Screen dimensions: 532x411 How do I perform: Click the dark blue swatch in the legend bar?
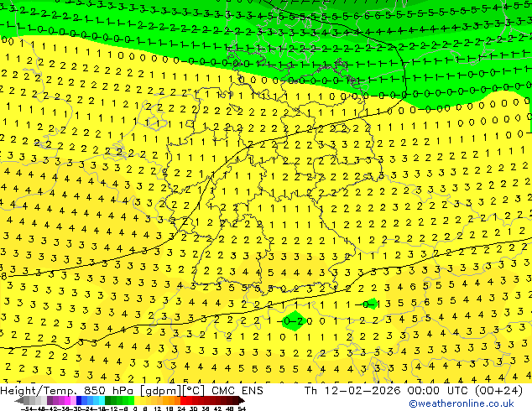79,400
